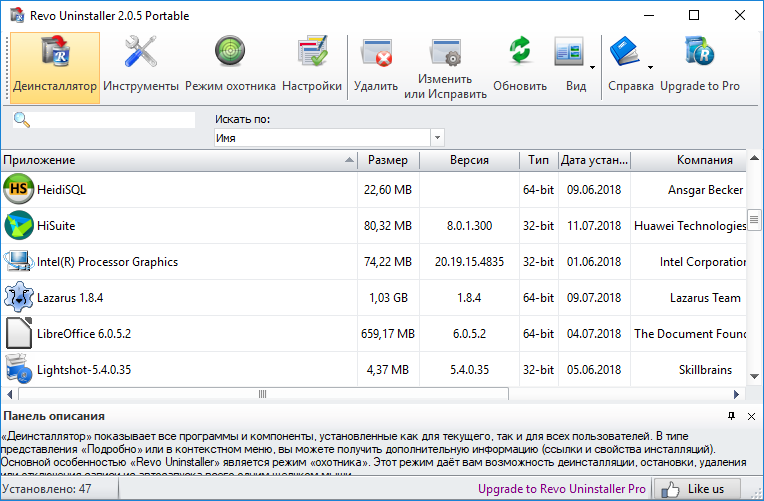Close the Панель описания panel

click(x=751, y=416)
